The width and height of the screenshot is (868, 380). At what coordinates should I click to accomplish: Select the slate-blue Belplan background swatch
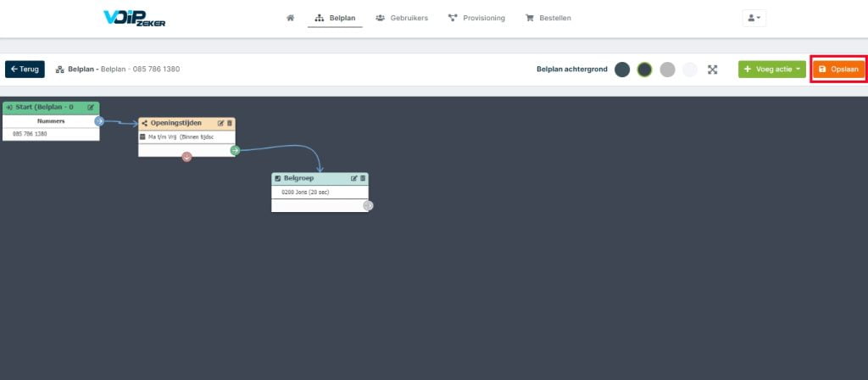click(x=622, y=70)
